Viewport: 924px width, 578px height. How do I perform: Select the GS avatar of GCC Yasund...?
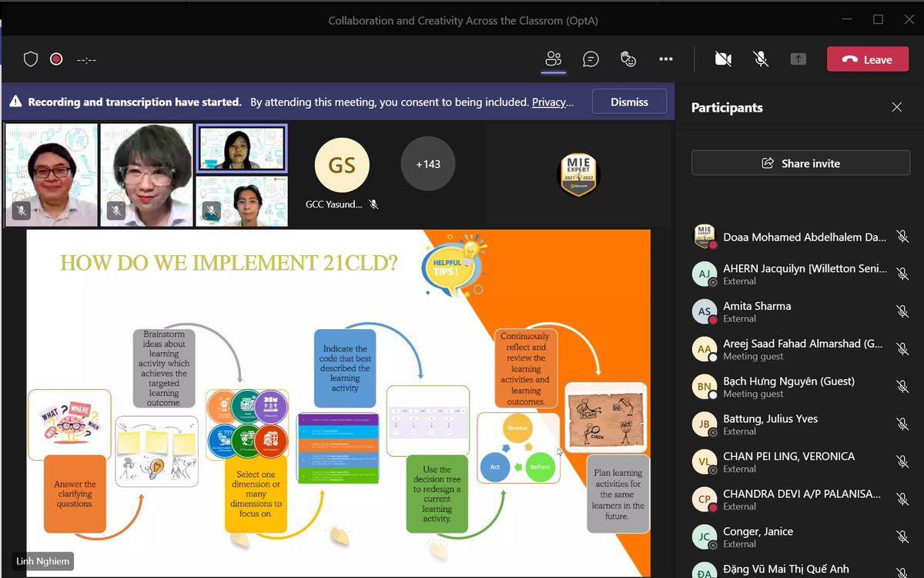342,165
